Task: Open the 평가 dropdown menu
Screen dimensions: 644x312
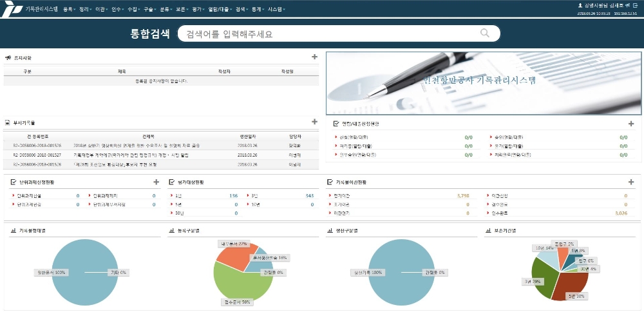Action: coord(198,9)
